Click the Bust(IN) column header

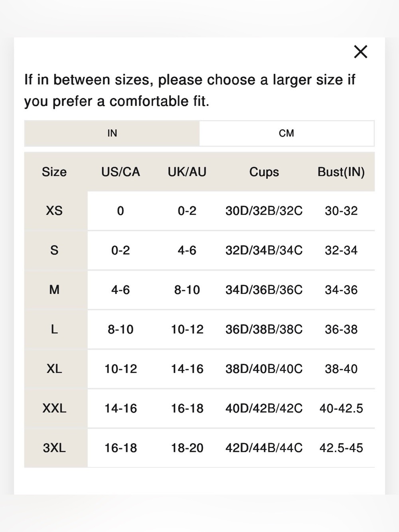[341, 172]
